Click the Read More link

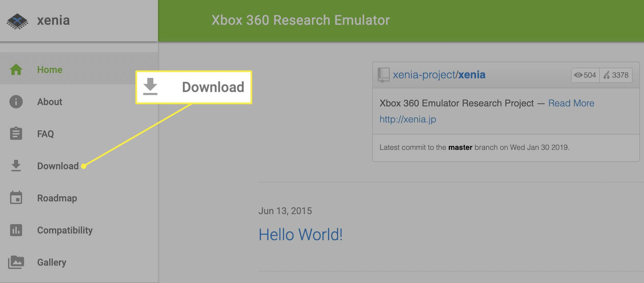click(571, 103)
